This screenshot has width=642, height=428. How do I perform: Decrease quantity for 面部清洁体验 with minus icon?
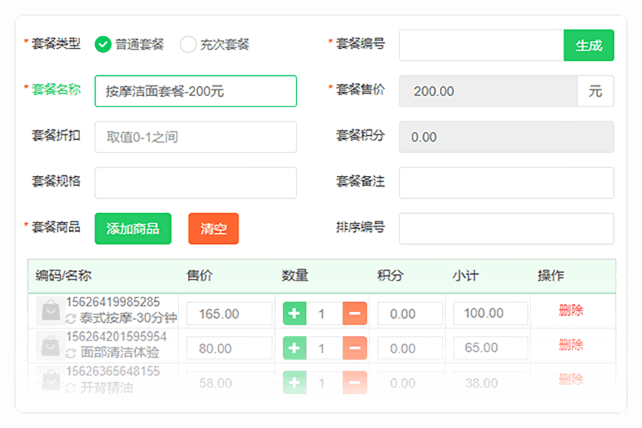click(355, 348)
